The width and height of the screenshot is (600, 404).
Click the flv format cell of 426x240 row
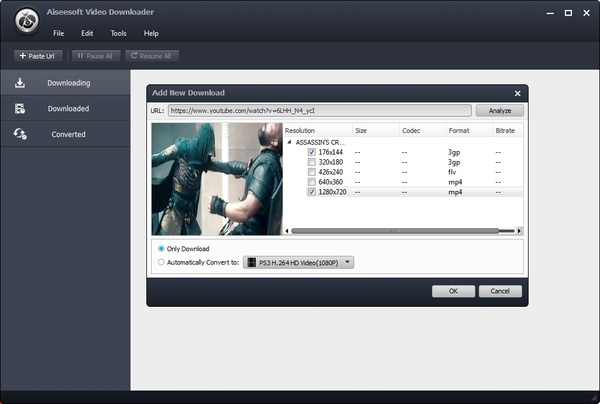(x=452, y=172)
